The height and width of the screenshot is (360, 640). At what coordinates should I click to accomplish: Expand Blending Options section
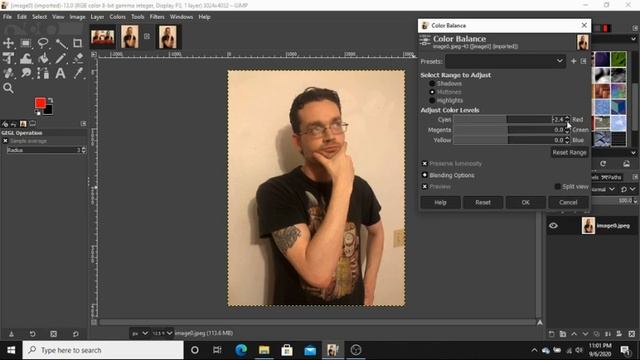point(424,175)
